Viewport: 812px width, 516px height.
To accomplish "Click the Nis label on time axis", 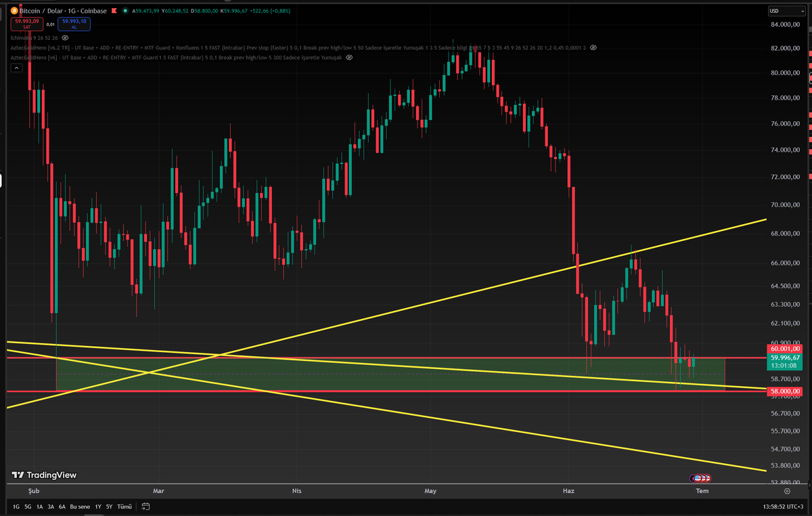I will click(x=296, y=491).
